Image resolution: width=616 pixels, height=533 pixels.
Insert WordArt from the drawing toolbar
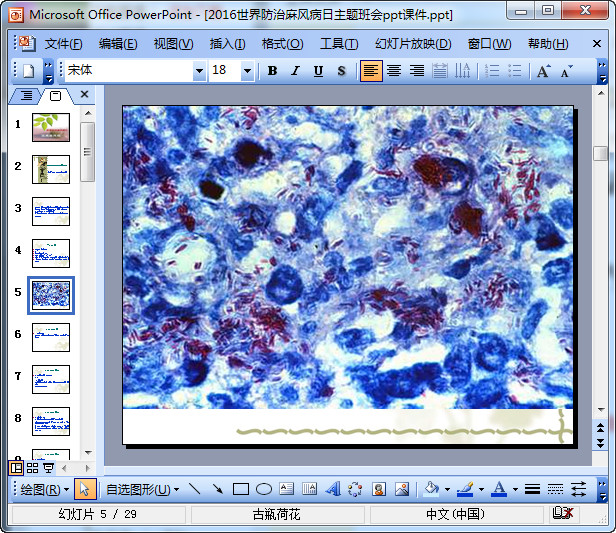point(333,489)
